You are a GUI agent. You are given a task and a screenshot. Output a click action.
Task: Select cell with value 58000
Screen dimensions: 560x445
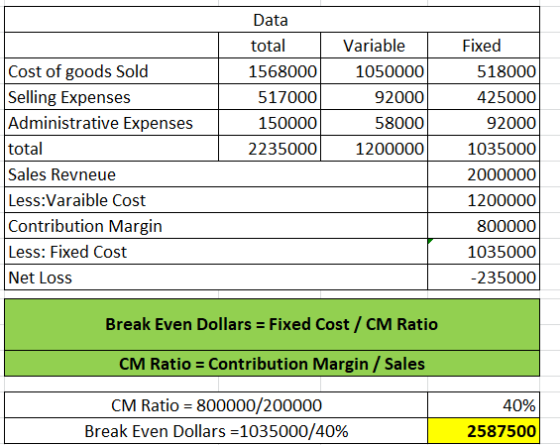tap(374, 122)
